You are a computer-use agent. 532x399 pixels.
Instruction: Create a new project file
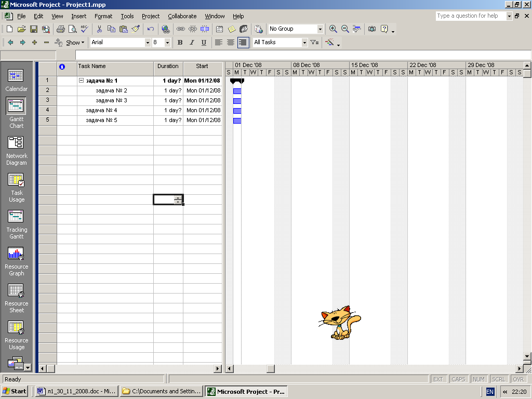coord(9,29)
